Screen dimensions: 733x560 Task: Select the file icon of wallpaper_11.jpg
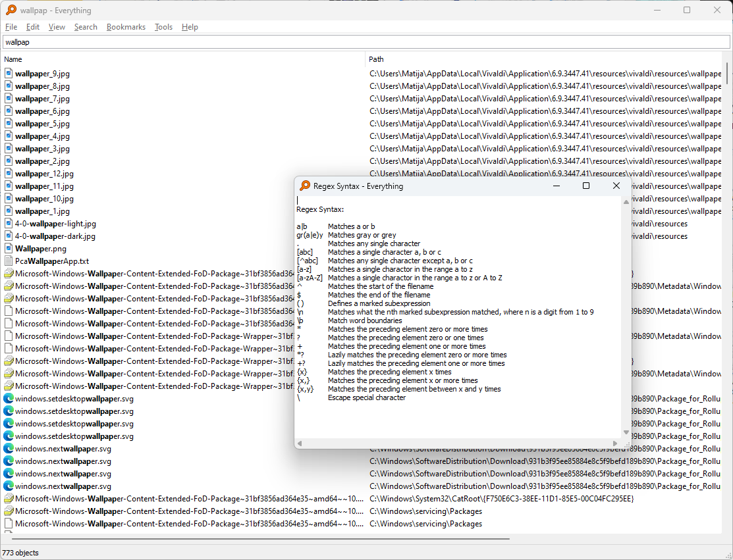(x=9, y=186)
